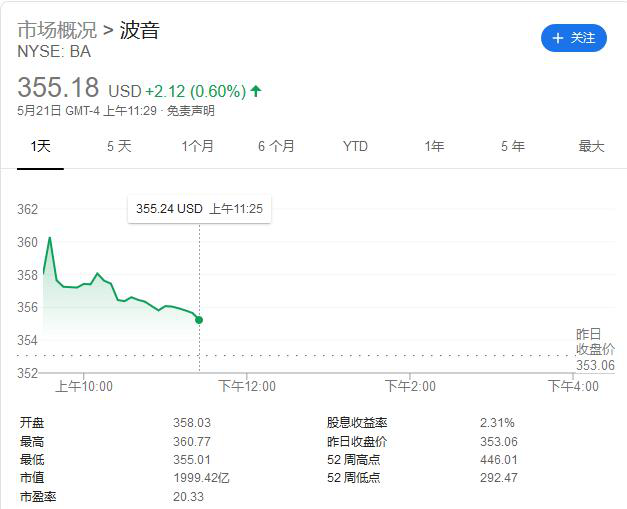Screen dimensions: 627x509
Task: Click the 波音 company title
Action: (140, 30)
